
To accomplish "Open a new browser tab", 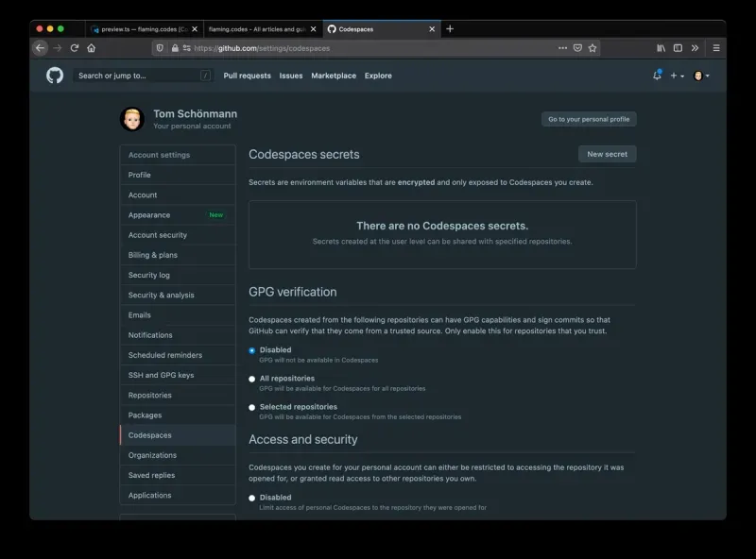I will coord(450,29).
